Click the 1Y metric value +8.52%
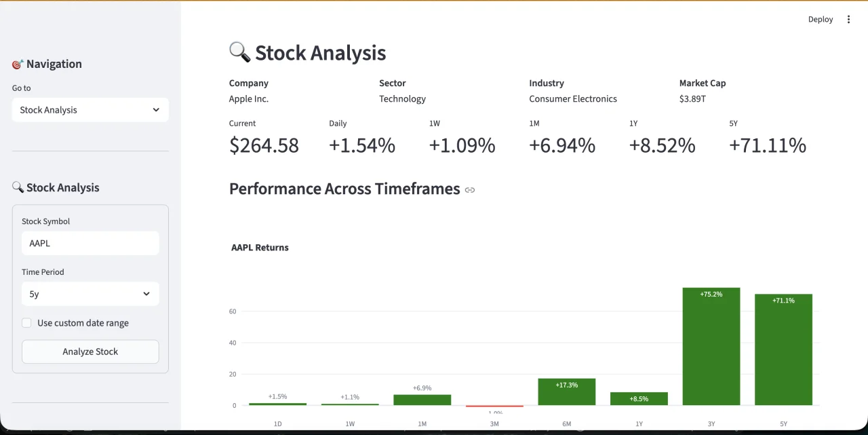Screen dimensions: 868x435 [663, 145]
